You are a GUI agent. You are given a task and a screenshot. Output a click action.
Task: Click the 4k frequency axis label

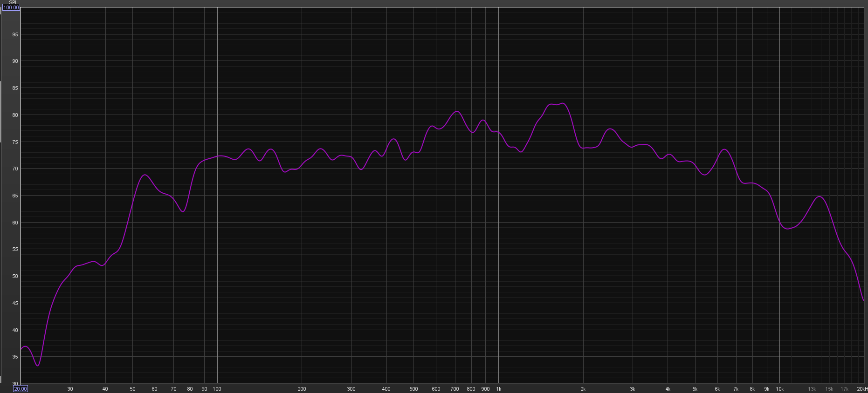[668, 389]
